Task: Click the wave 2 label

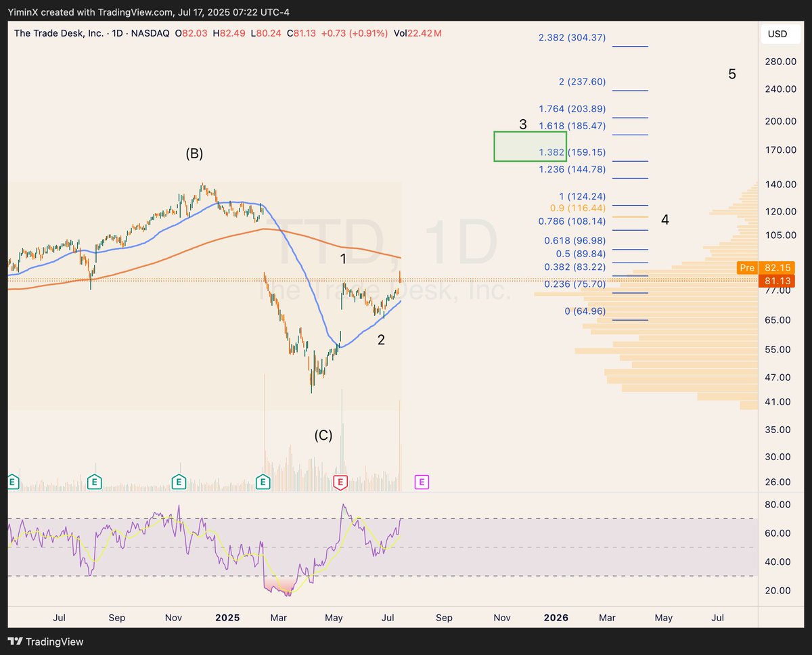Action: coord(381,340)
